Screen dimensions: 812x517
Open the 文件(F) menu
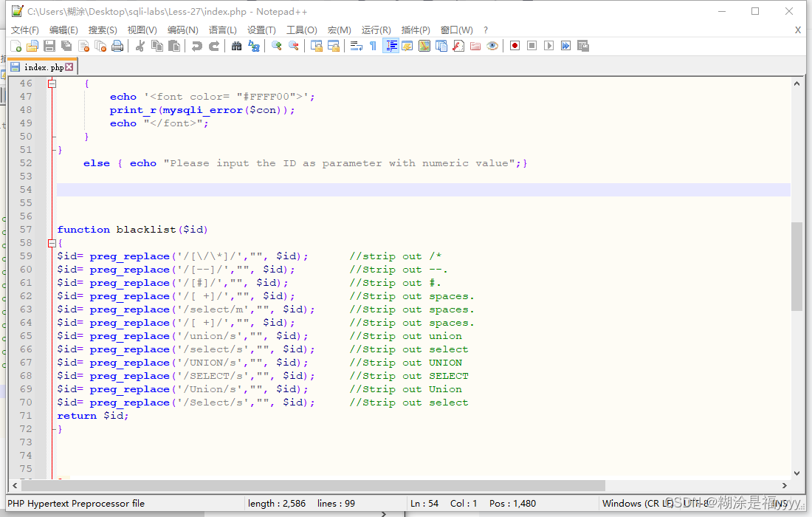[25, 30]
